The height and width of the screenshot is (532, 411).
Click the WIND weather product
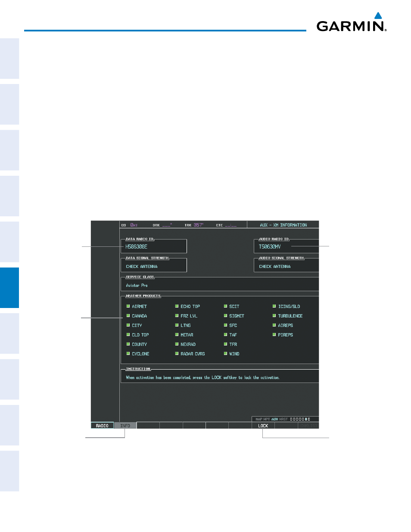coord(231,354)
